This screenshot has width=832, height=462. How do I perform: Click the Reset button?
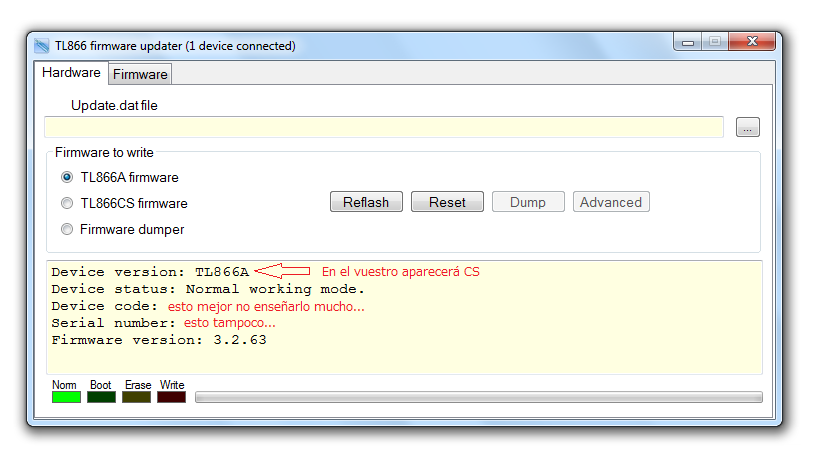pyautogui.click(x=447, y=202)
